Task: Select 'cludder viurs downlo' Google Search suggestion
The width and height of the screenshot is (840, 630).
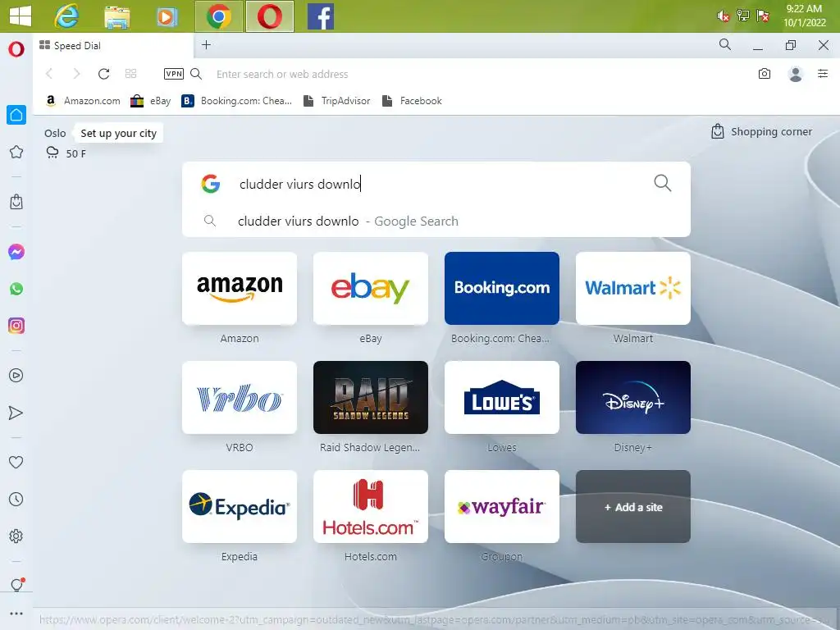Action: pyautogui.click(x=436, y=221)
